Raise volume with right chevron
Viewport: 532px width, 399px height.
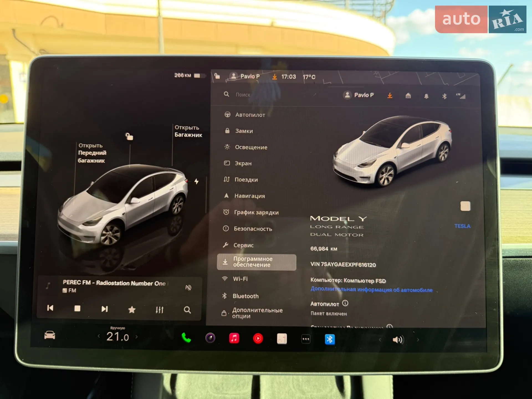pyautogui.click(x=418, y=340)
